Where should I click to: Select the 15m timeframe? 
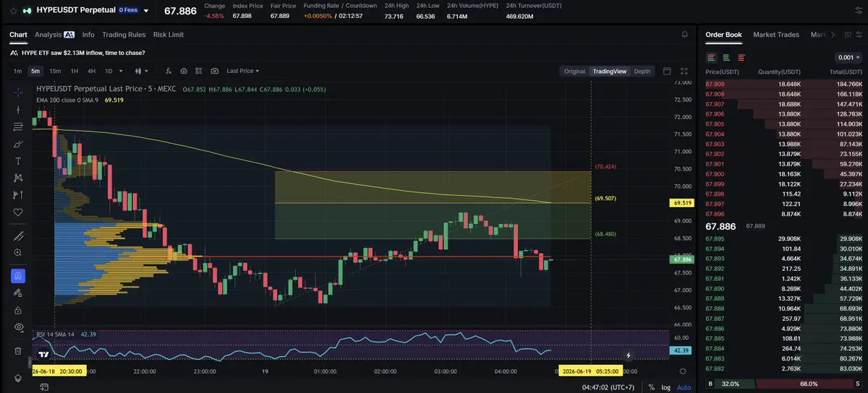click(x=55, y=71)
